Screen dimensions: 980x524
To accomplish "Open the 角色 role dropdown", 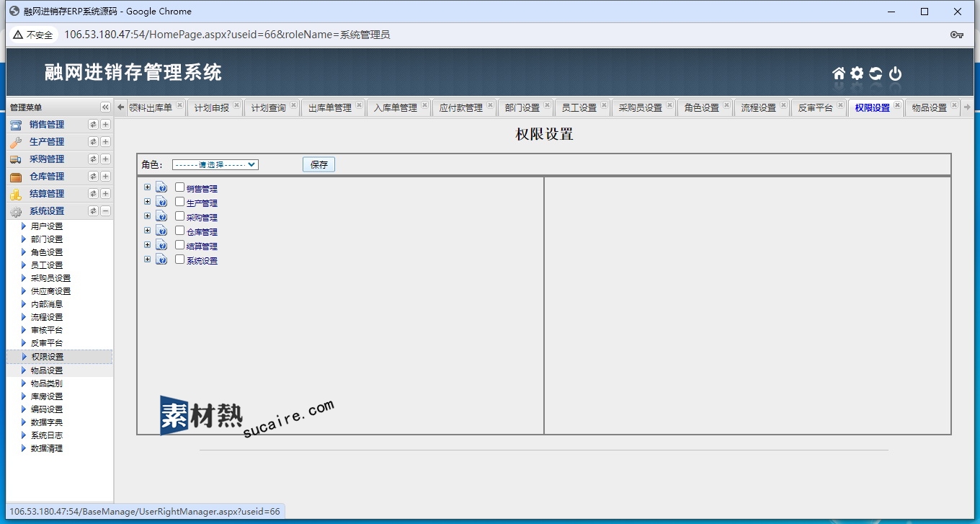I will [x=215, y=164].
